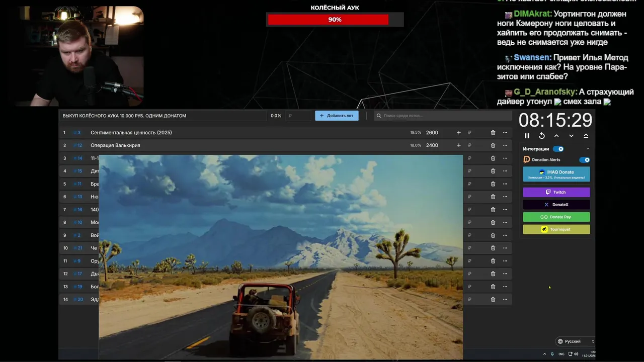Click the new lot amount ruble field

tap(299, 116)
